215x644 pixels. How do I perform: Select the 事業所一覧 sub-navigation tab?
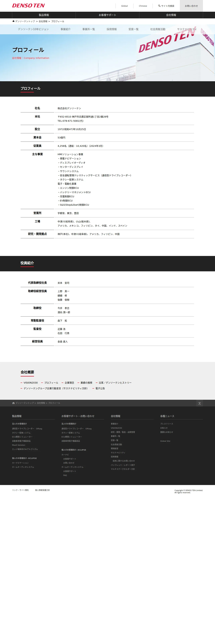89,29
